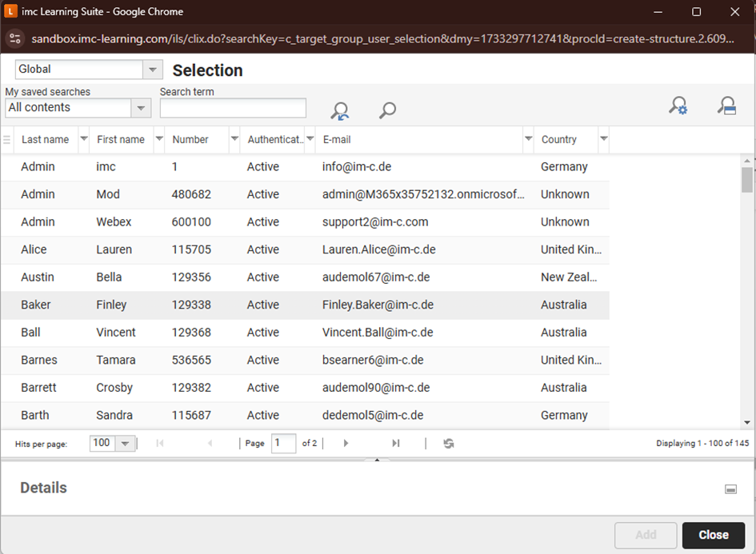Click the save search magnifier icon

[727, 106]
